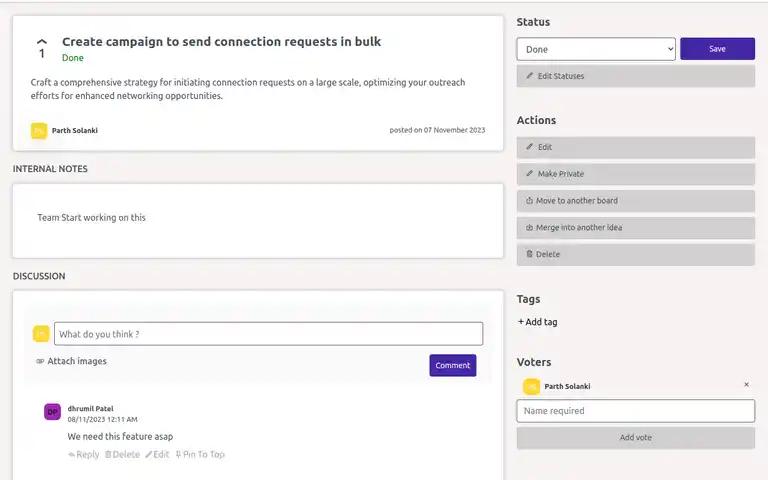Focus the 'What do you think ?' field
The image size is (768, 480).
[268, 334]
